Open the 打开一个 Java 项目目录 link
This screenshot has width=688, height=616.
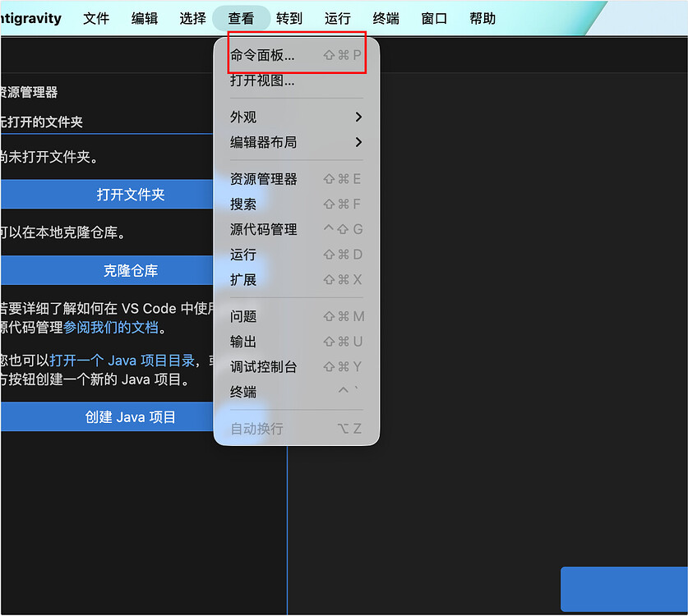click(122, 361)
